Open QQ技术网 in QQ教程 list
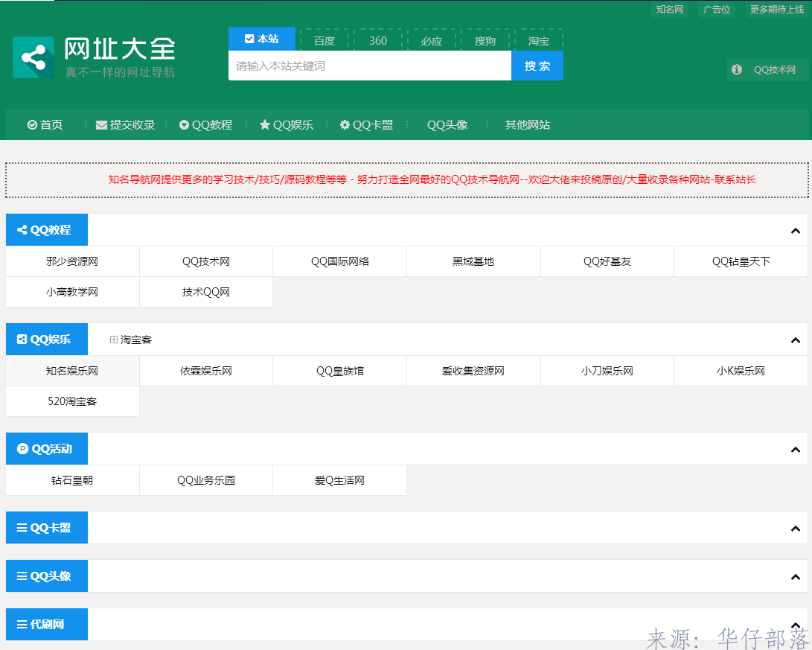The width and height of the screenshot is (812, 650). (206, 261)
